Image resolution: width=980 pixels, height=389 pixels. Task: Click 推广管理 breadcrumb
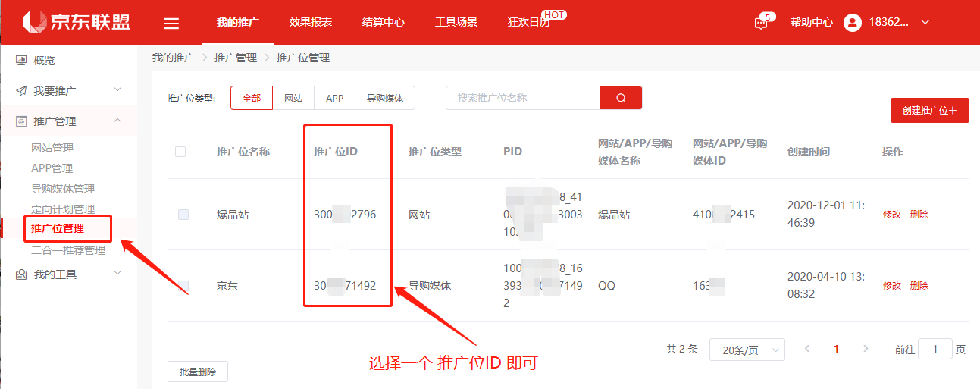pos(236,58)
